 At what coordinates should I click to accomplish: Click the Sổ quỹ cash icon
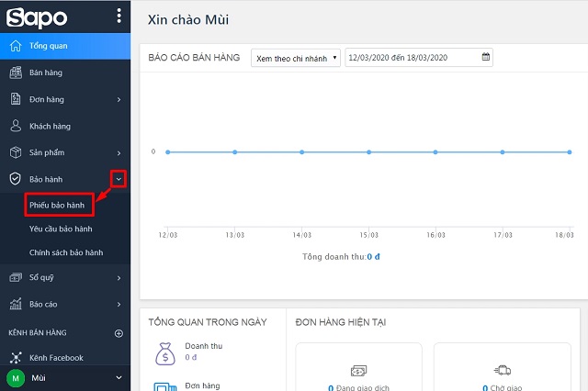(15, 277)
